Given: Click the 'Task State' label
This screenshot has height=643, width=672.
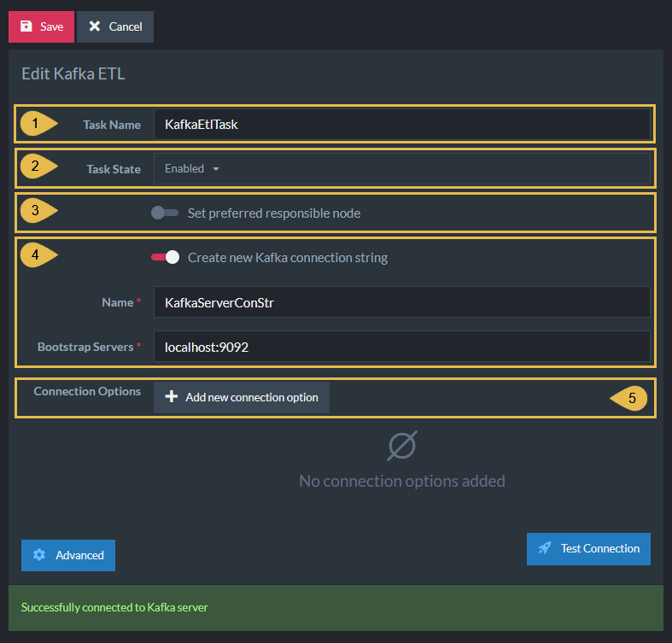Looking at the screenshot, I should [x=114, y=169].
